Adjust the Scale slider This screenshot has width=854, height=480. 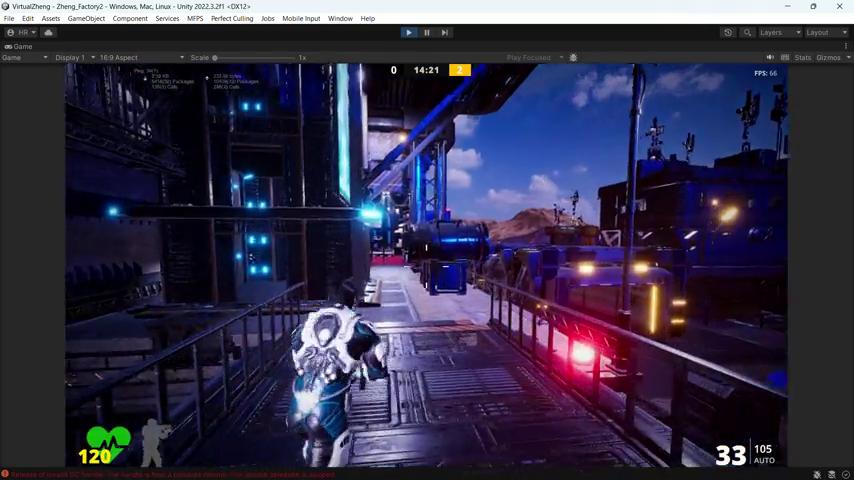pyautogui.click(x=255, y=58)
